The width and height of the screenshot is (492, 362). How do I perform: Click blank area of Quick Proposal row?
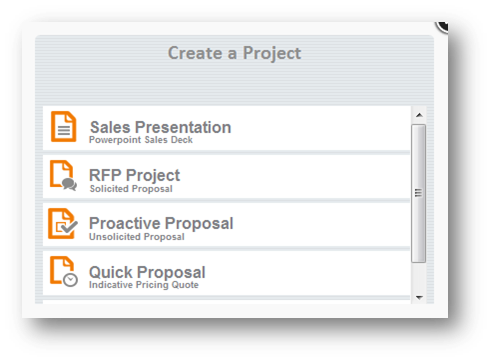coord(300,273)
